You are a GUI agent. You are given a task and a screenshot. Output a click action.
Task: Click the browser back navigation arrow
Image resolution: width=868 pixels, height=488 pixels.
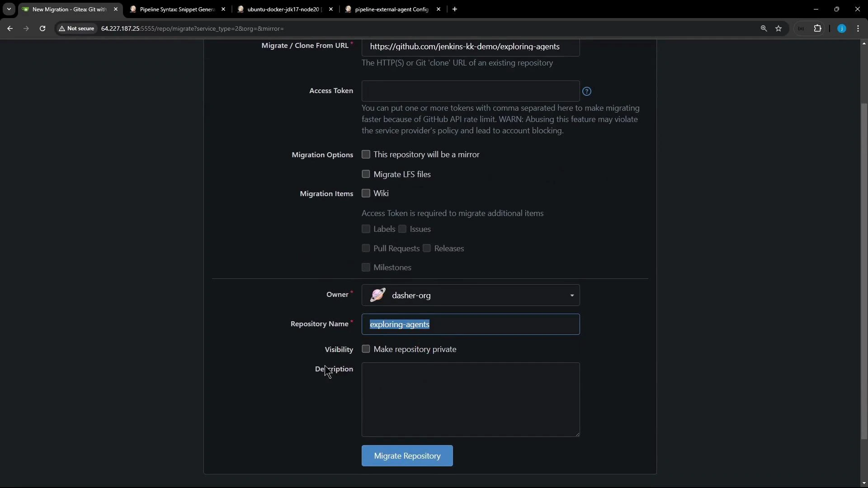10,28
